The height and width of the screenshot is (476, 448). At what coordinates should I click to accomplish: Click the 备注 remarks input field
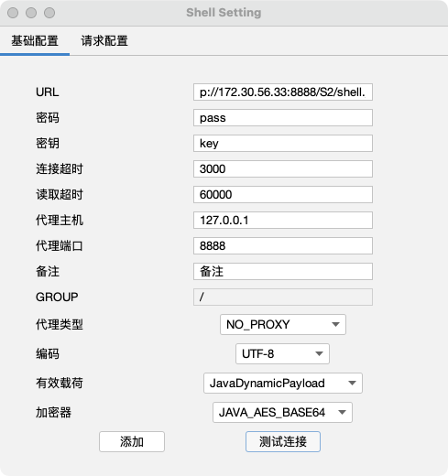283,271
